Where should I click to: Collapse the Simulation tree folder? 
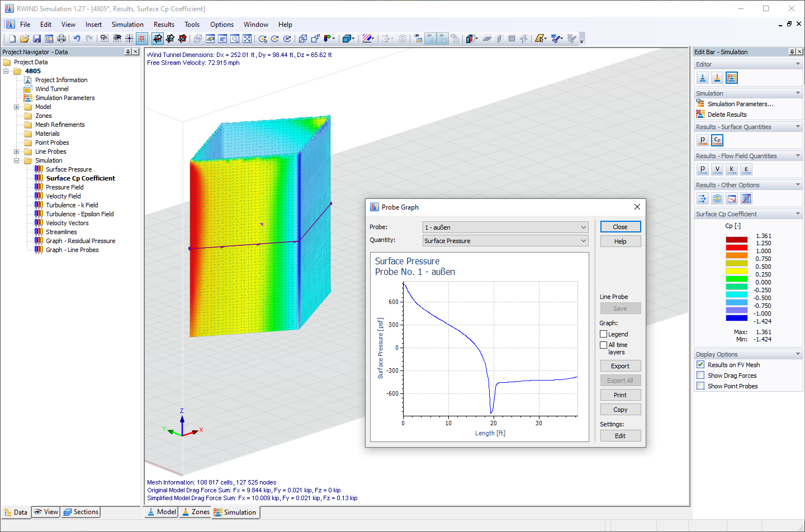pyautogui.click(x=16, y=160)
